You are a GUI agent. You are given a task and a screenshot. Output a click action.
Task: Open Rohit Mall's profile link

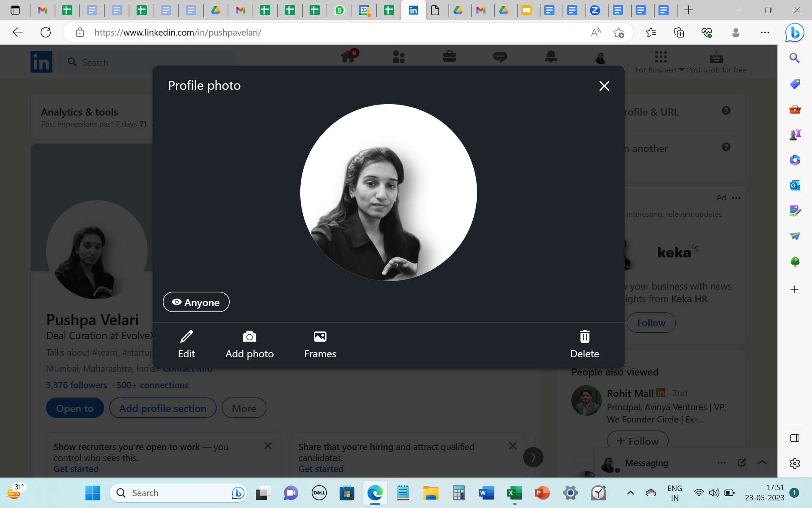[x=630, y=394]
